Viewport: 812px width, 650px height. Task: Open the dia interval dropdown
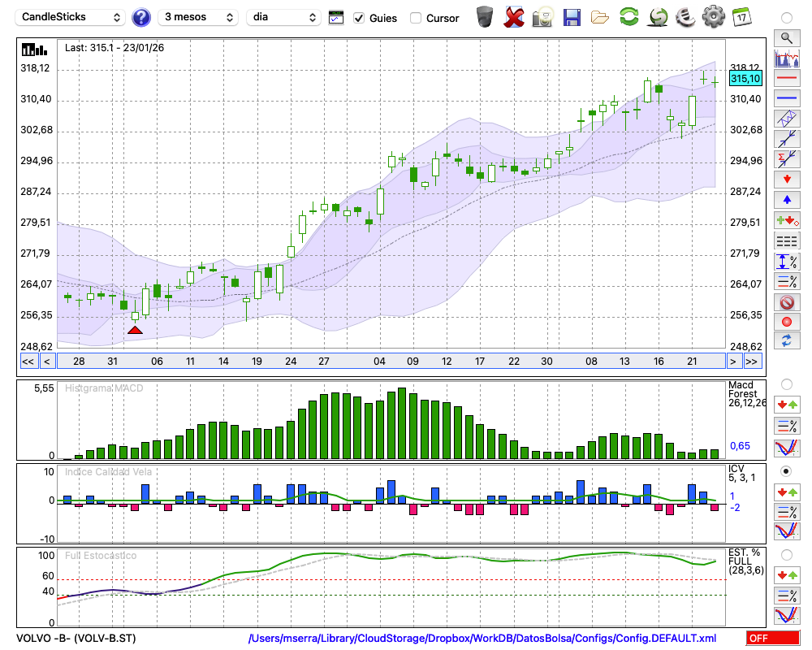[x=283, y=17]
